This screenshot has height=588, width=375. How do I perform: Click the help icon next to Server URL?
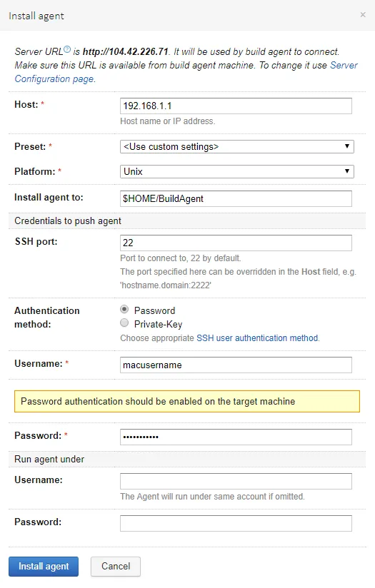(67, 49)
